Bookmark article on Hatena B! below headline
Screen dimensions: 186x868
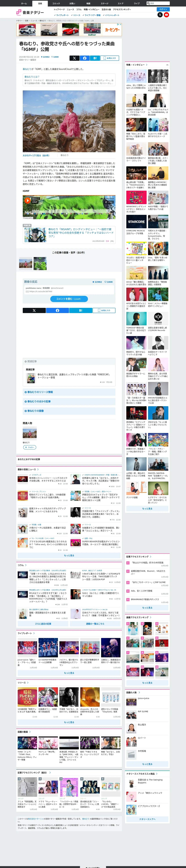click(x=95, y=58)
